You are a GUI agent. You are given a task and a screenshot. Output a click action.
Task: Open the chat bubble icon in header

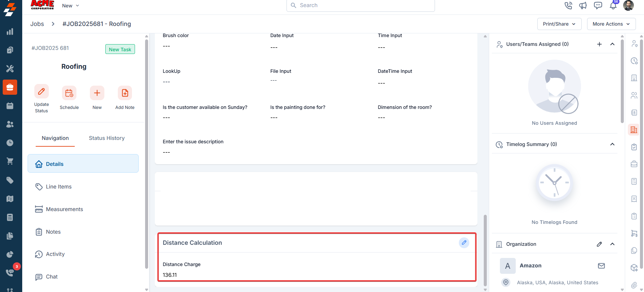(x=598, y=5)
